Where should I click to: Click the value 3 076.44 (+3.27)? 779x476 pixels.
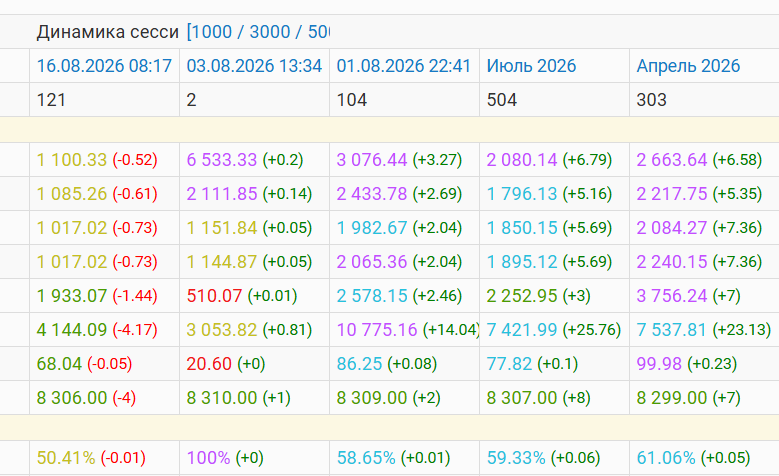click(x=399, y=159)
